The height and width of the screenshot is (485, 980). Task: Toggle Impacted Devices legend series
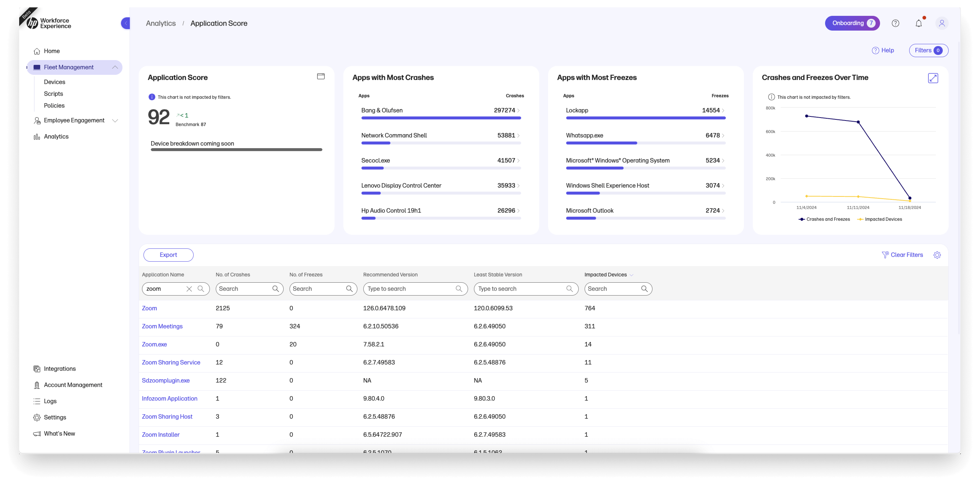(x=879, y=219)
